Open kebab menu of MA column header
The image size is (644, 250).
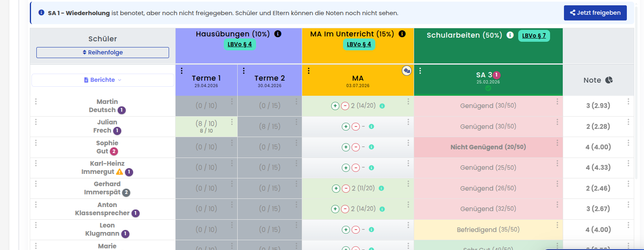click(x=309, y=71)
